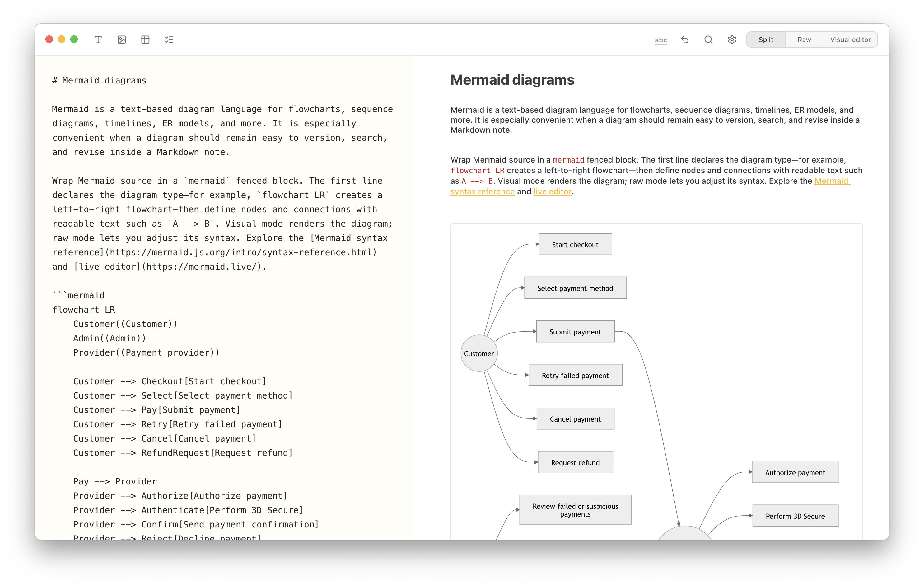The height and width of the screenshot is (586, 924).
Task: Click 'Customer --> Cancel[Cancel payment]' line
Action: (164, 438)
